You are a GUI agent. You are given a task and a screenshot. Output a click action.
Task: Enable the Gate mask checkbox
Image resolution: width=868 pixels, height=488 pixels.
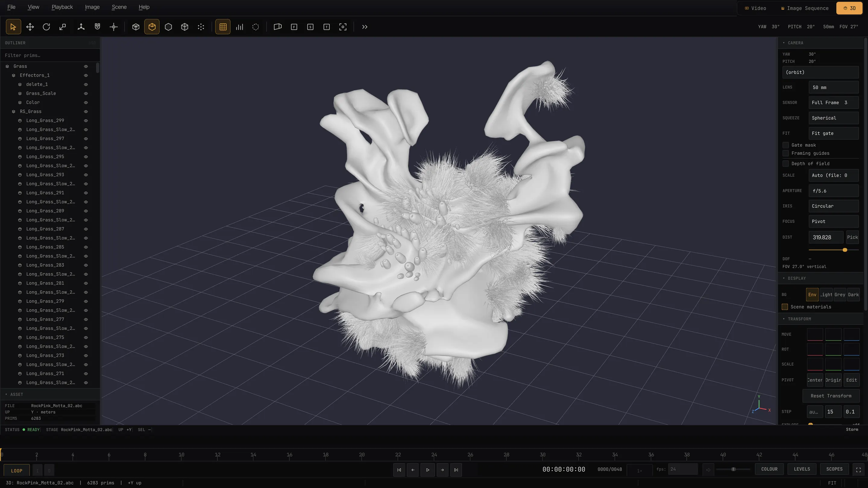click(786, 145)
